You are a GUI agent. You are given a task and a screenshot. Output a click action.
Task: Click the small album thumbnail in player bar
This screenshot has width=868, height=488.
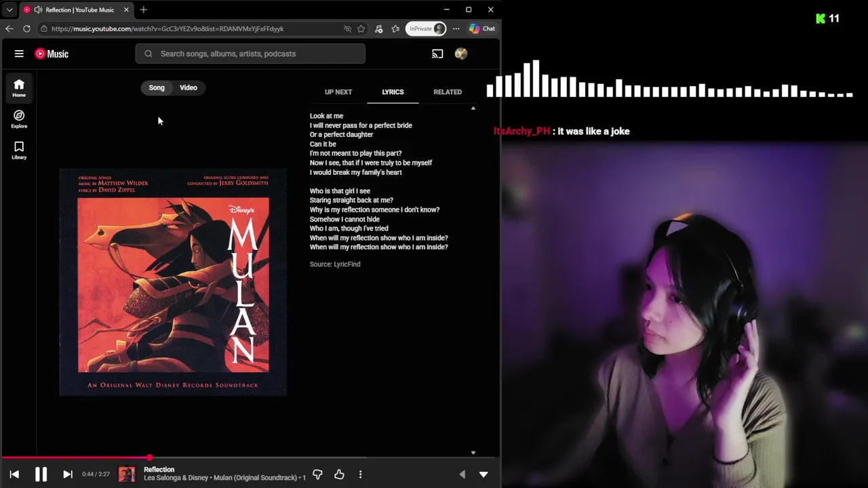(127, 474)
